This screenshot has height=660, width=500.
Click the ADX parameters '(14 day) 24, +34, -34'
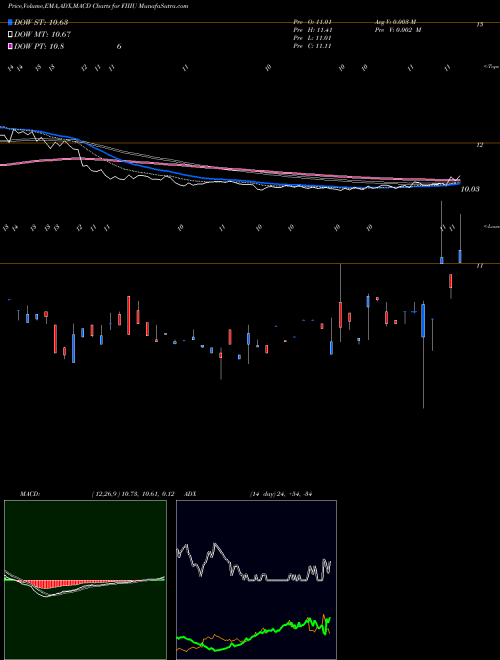(280, 494)
